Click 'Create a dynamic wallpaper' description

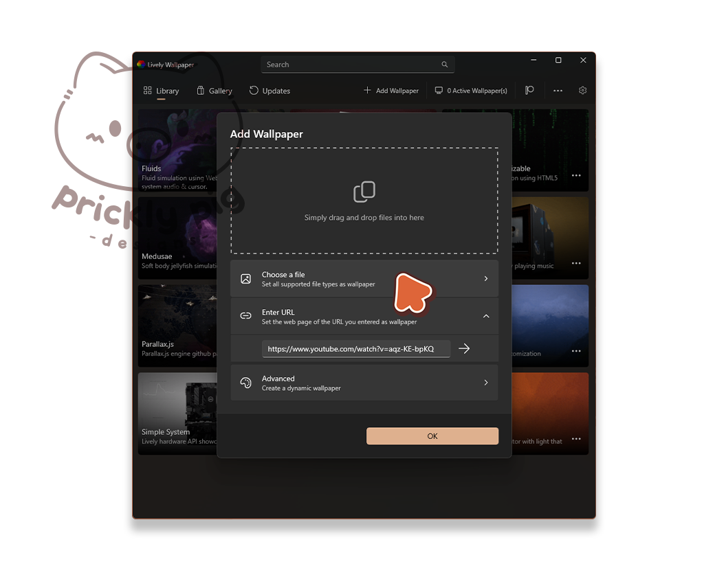[301, 388]
